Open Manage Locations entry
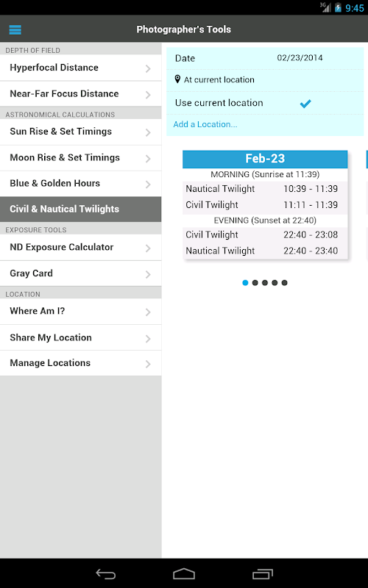 click(81, 363)
